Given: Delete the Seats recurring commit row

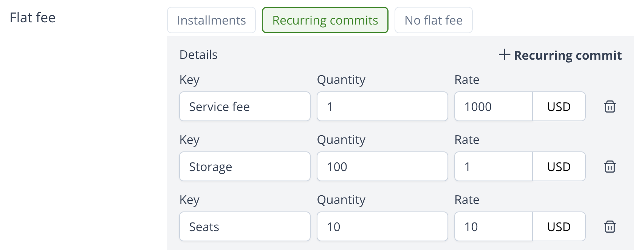Looking at the screenshot, I should 610,227.
